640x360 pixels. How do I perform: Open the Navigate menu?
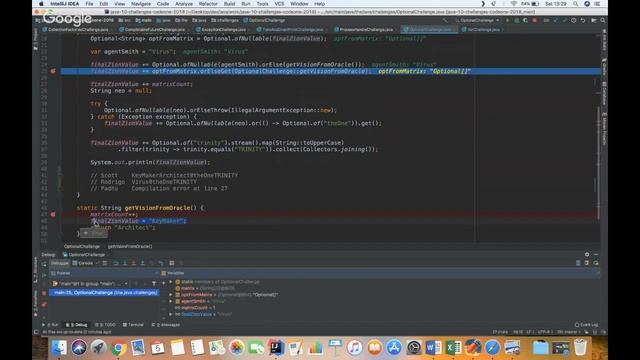141,4
